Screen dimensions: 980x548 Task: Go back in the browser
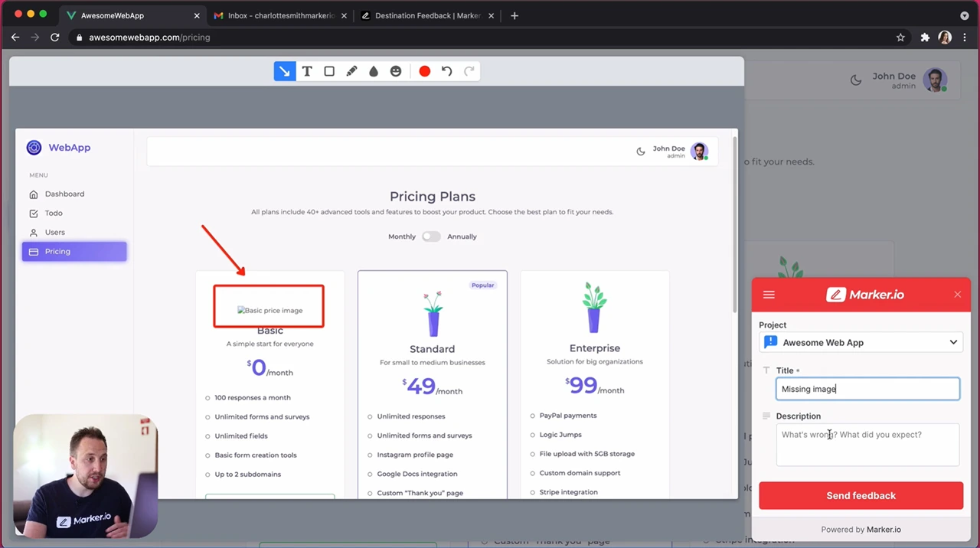pos(15,37)
